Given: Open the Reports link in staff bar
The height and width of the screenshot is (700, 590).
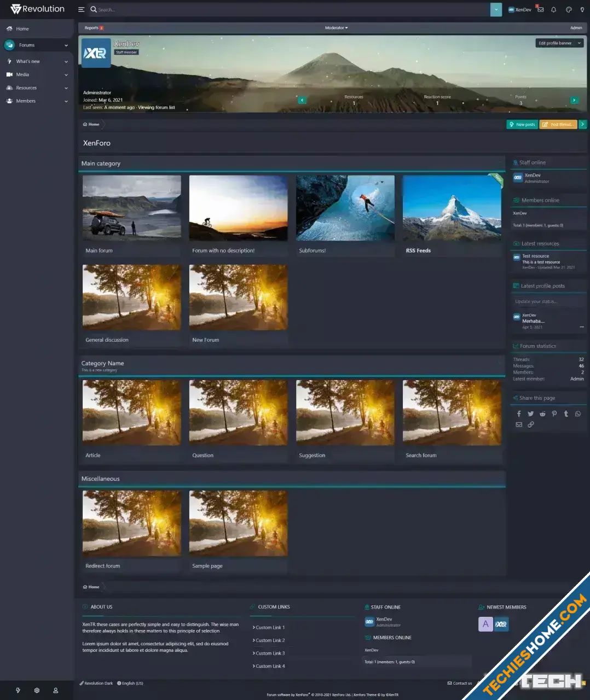Looking at the screenshot, I should click(94, 28).
